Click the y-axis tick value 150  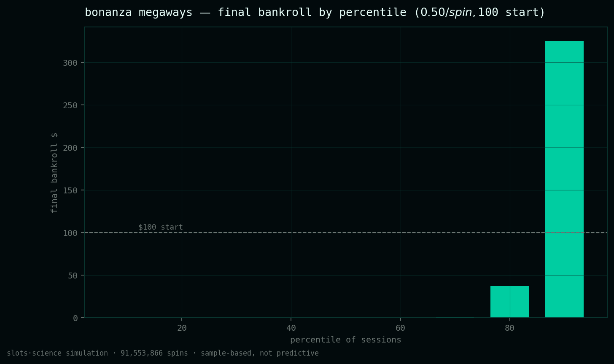(70, 190)
